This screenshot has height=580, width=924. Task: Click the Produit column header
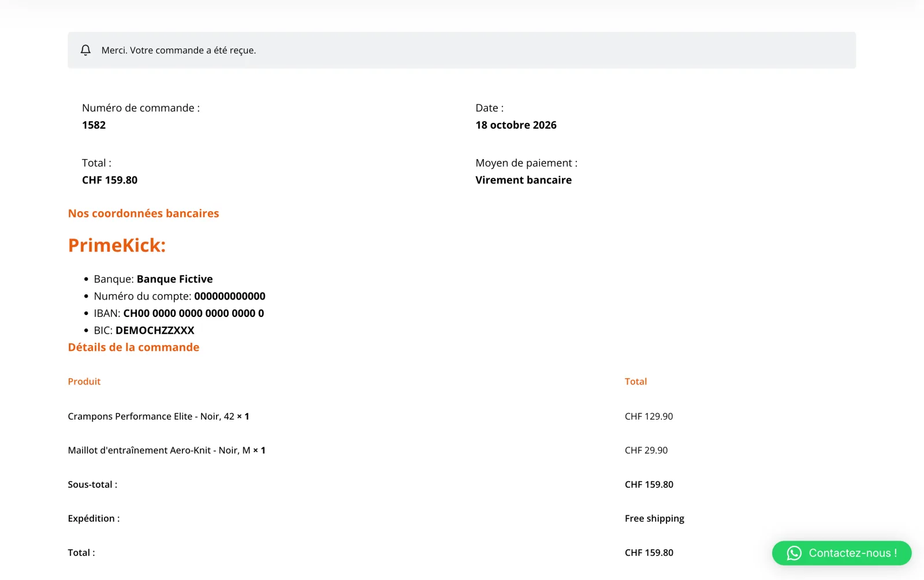(84, 381)
